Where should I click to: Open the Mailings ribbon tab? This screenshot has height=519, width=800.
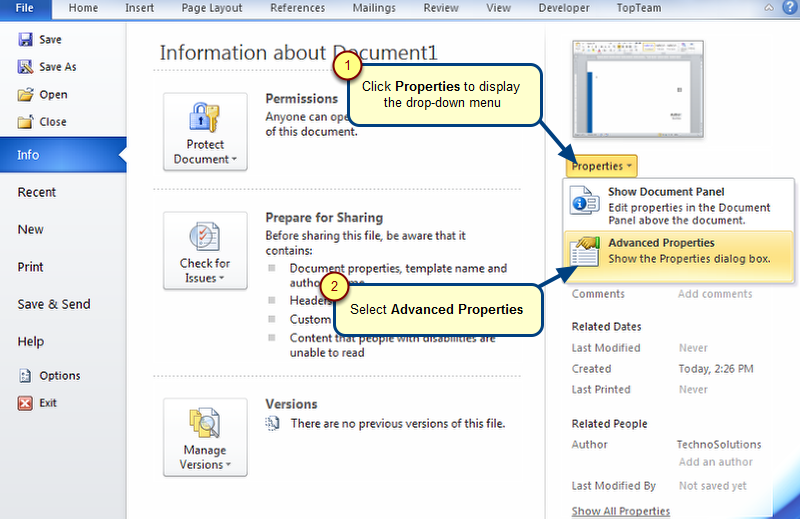pyautogui.click(x=373, y=8)
